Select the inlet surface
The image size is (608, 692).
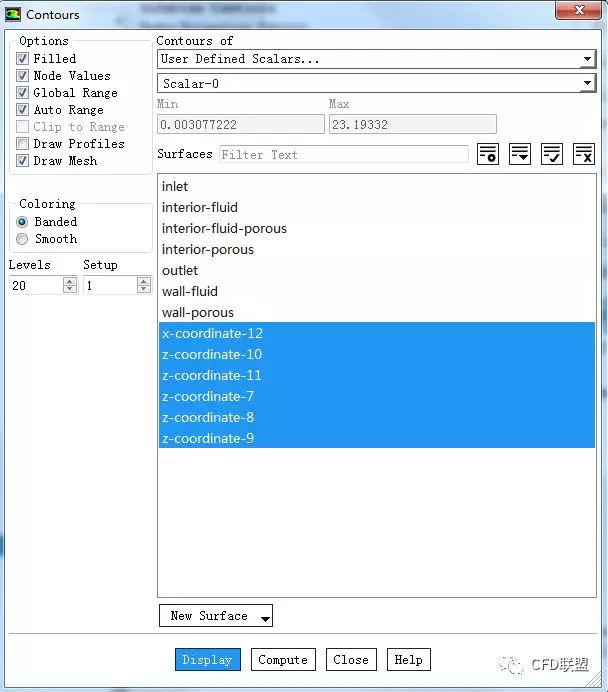[x=376, y=186]
